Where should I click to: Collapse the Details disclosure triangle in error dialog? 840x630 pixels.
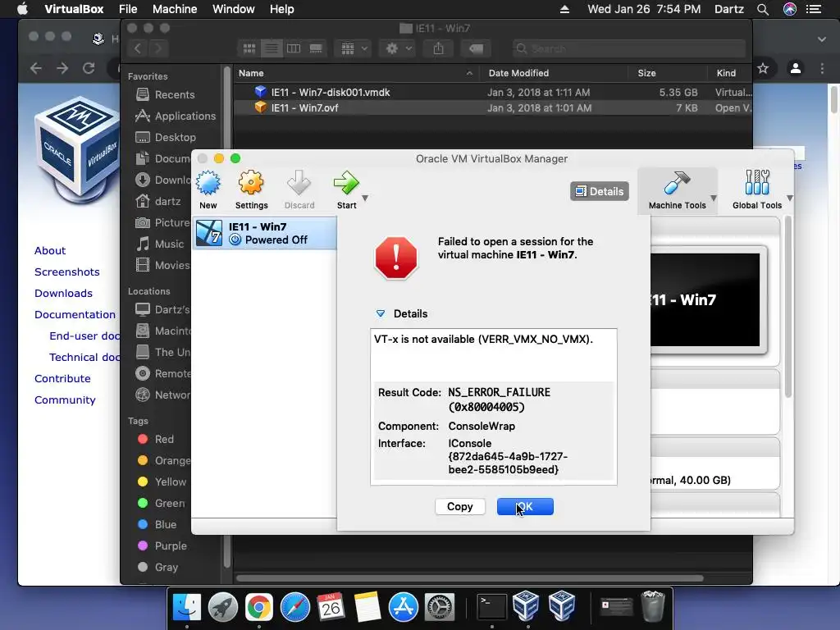coord(381,314)
